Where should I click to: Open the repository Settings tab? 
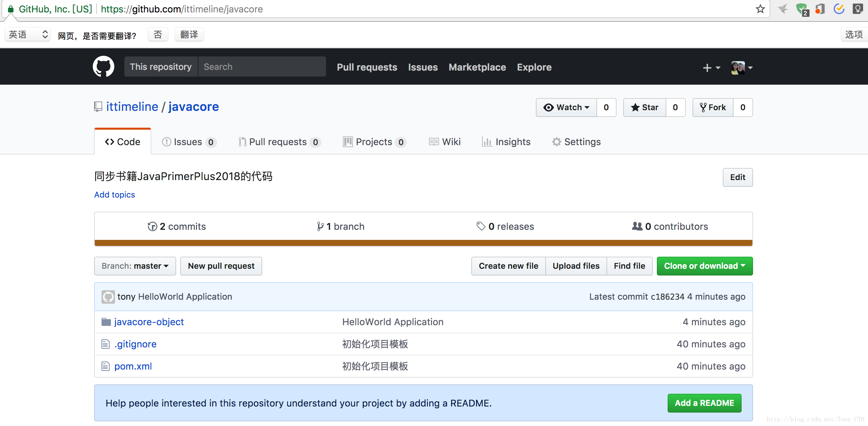(576, 142)
